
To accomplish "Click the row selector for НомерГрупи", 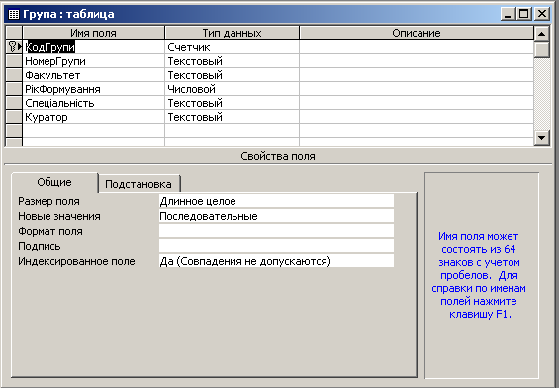I will pos(14,61).
